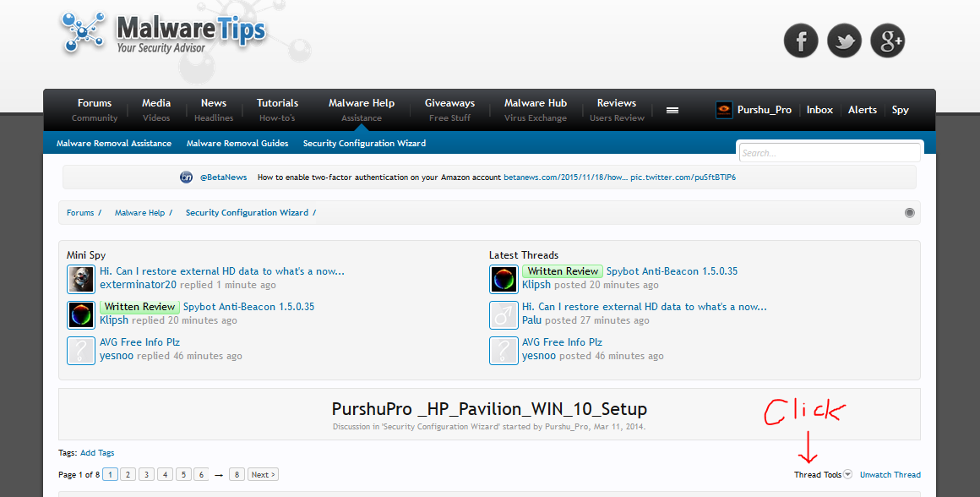The width and height of the screenshot is (980, 497).
Task: Click Written Review tag in Latest Threads
Action: pyautogui.click(x=563, y=271)
